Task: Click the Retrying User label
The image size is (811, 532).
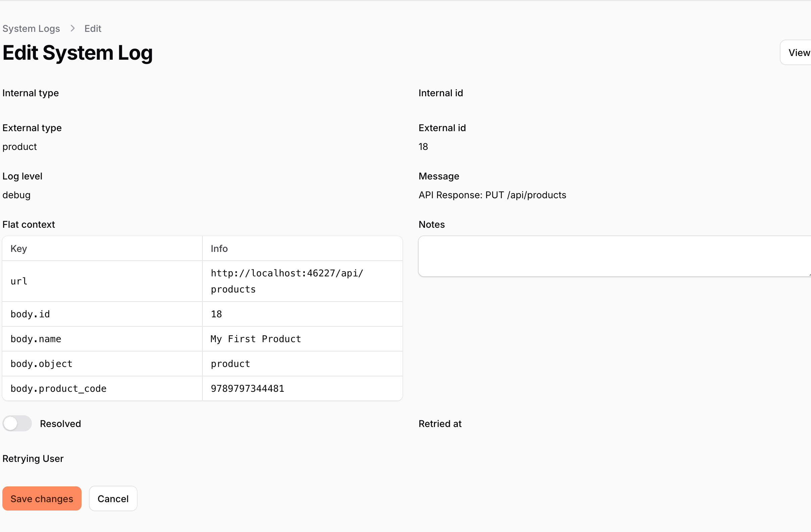Action: coord(33,459)
